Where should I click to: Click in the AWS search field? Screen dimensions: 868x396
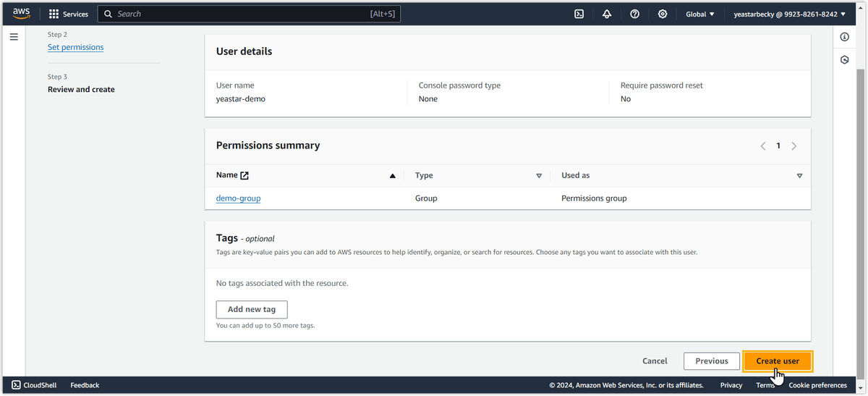coord(239,14)
